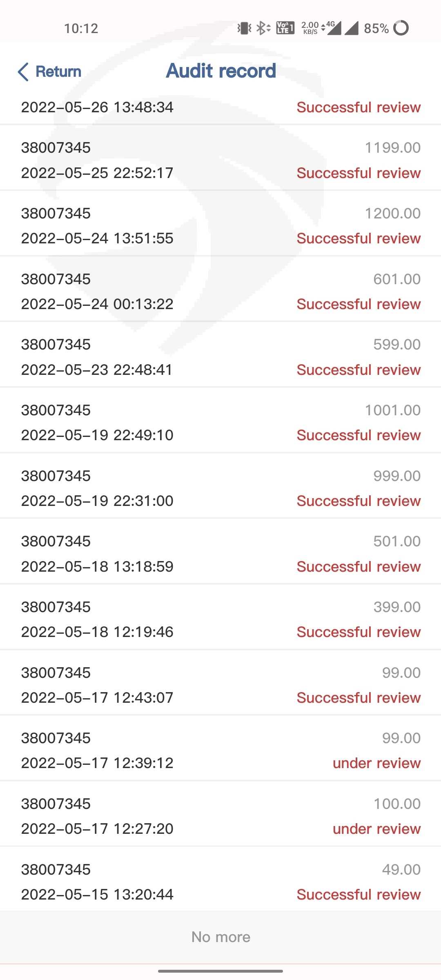Screen dimensions: 441x980
Task: Tap the battery ring indicator icon
Action: click(x=401, y=28)
